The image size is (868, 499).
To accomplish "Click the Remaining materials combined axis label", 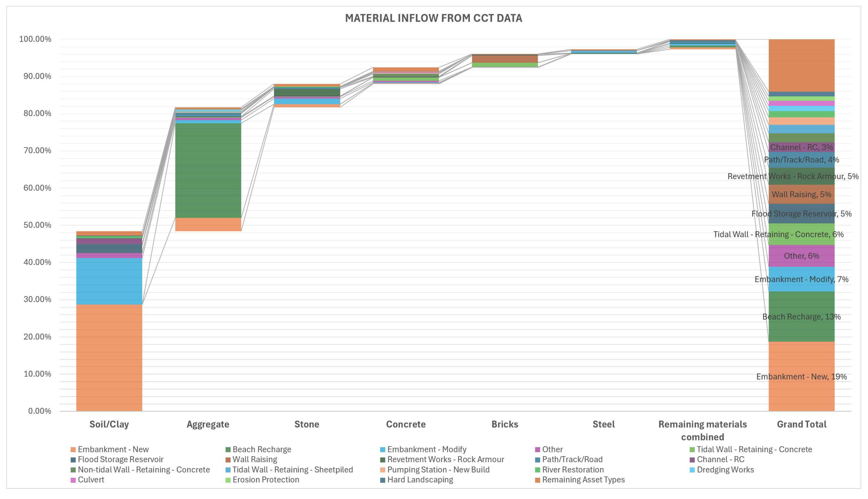I will (x=703, y=431).
